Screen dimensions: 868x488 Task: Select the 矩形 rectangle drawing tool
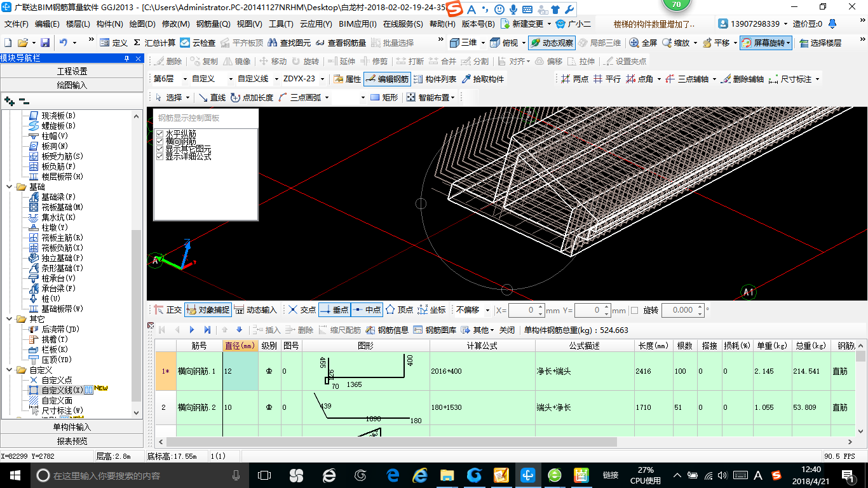(x=384, y=97)
